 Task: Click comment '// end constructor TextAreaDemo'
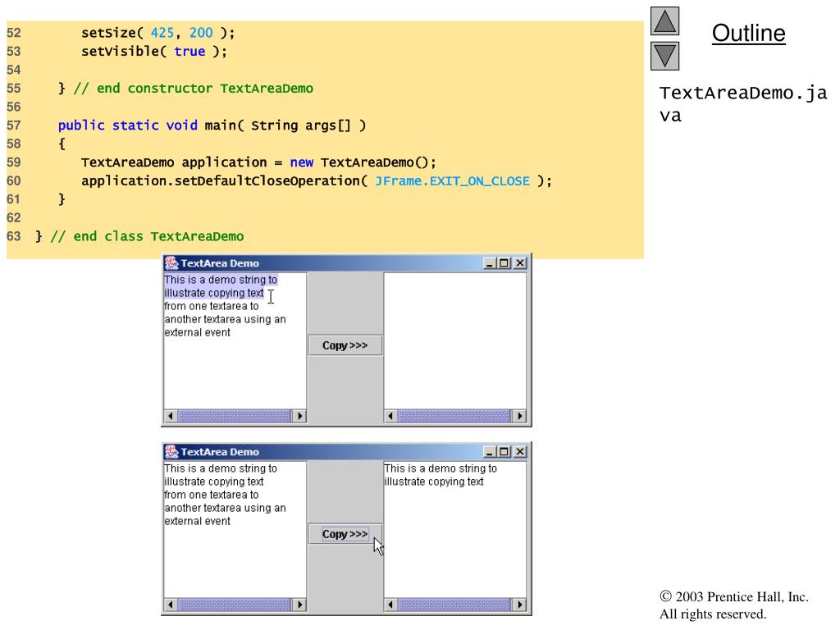click(x=194, y=89)
